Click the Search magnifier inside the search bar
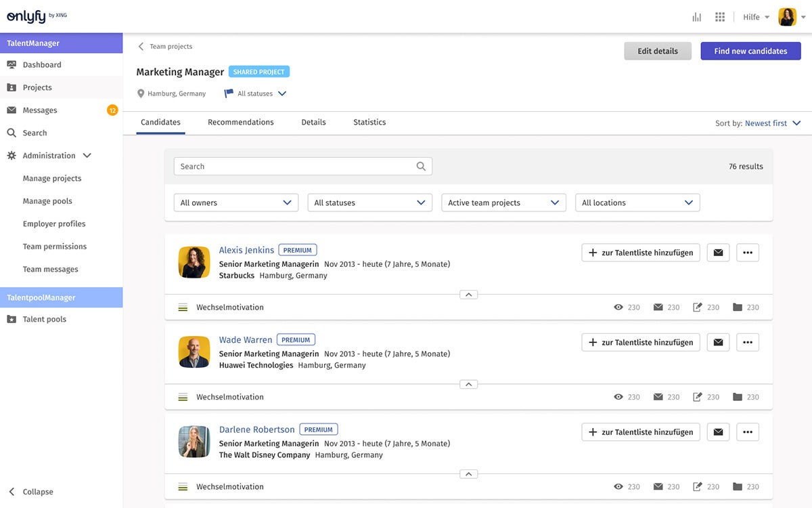 [420, 166]
